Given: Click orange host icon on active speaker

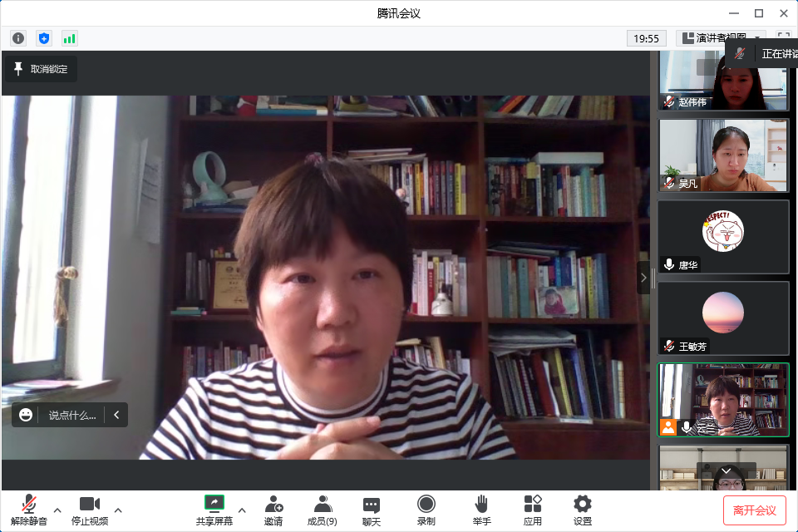Looking at the screenshot, I should [668, 427].
